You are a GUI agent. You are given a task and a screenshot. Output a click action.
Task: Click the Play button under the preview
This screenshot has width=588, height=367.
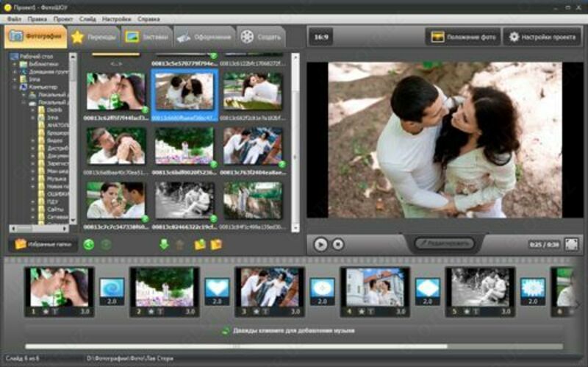[320, 244]
